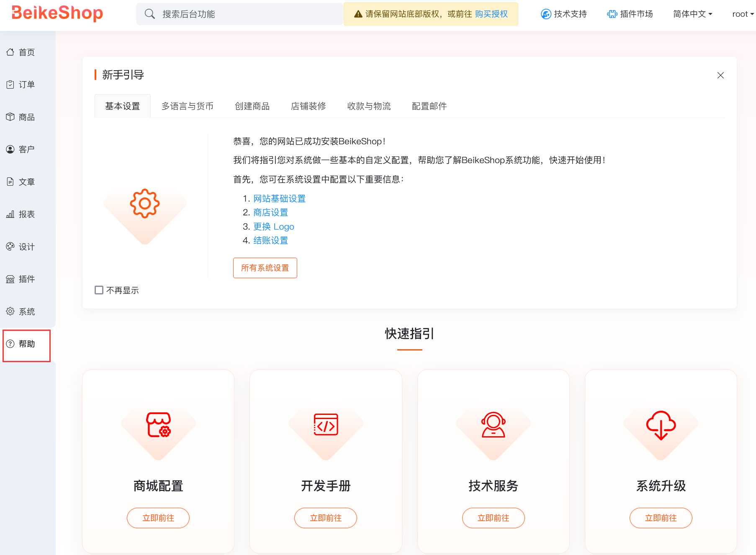756x555 pixels.
Task: Click the 新手引导 panel title
Action: tap(123, 75)
